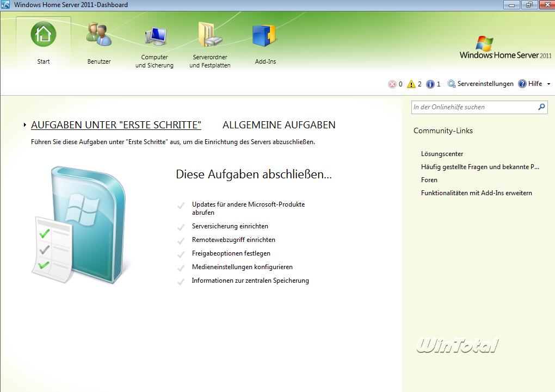Switch to ALLGEMEINE AUFGABEN section
This screenshot has height=392, width=555.
tap(279, 125)
